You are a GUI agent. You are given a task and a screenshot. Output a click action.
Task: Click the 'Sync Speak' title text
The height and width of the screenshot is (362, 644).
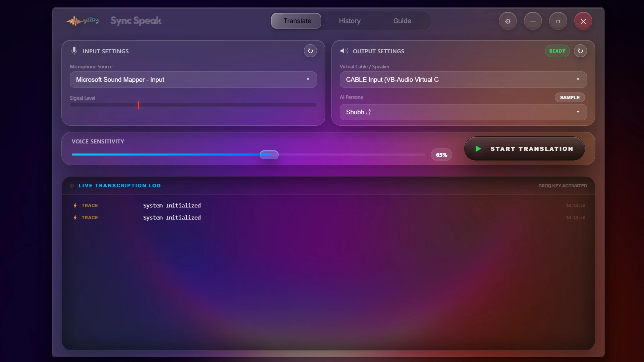tap(136, 21)
